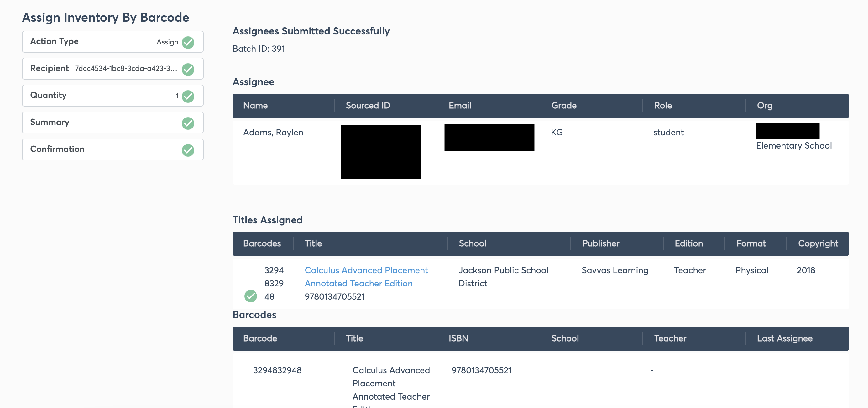Click the Sourced ID column header

click(368, 106)
